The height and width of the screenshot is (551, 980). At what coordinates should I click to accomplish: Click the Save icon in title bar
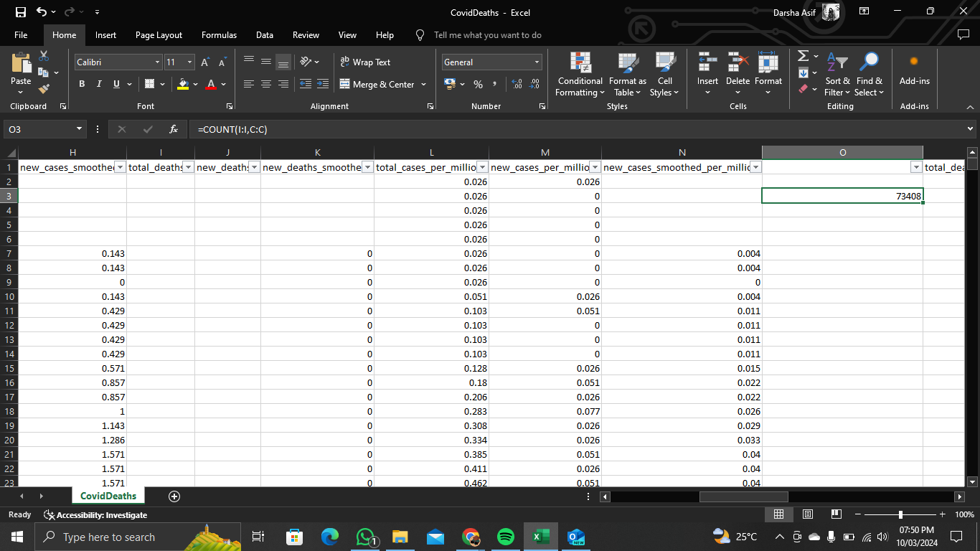[20, 12]
